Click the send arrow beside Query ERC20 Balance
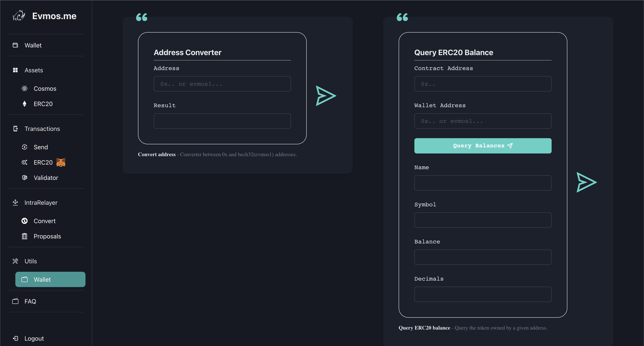Screen dimensions: 644x346 coord(586,182)
